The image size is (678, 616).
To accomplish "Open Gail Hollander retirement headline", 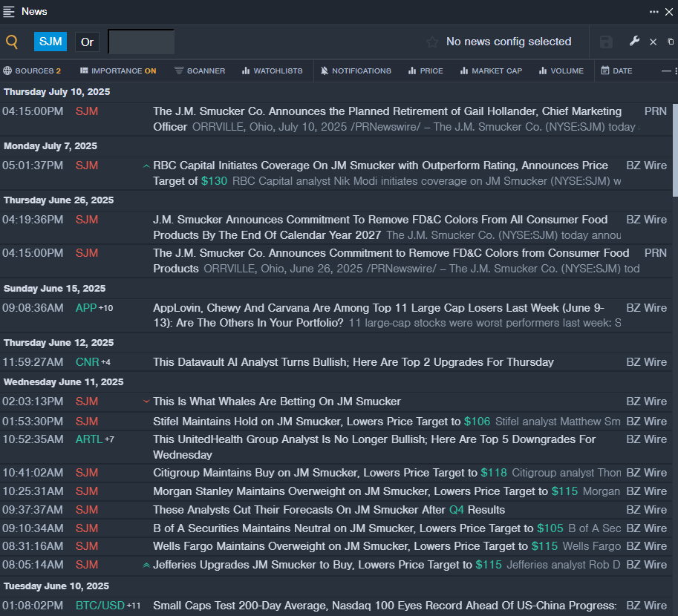I will click(387, 119).
